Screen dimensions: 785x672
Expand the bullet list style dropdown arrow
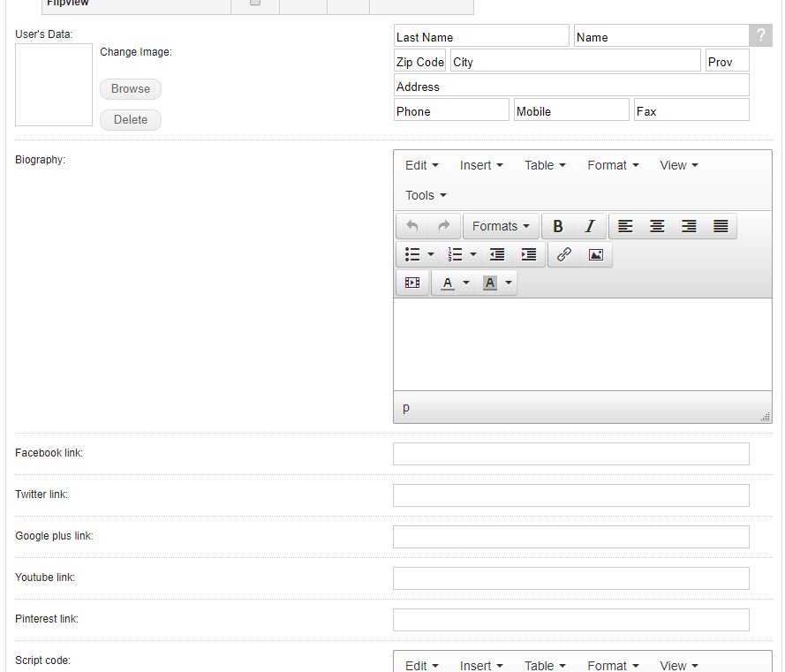(x=431, y=254)
